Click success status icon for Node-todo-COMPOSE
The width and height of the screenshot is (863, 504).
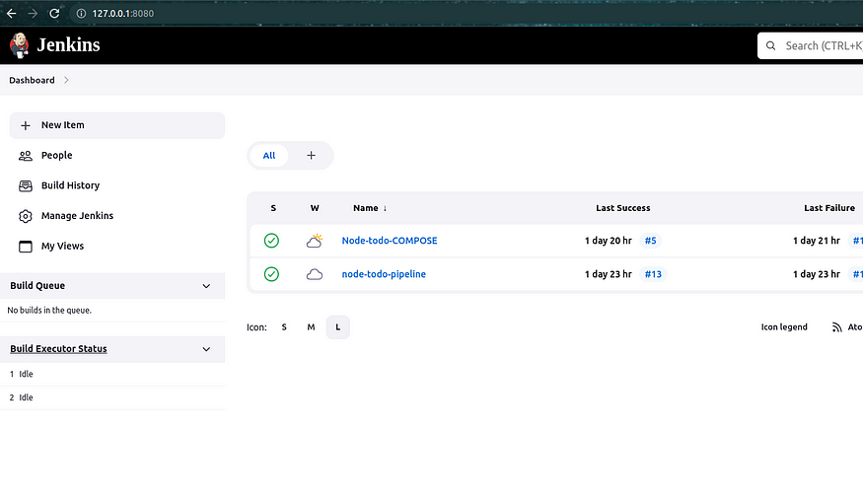[x=271, y=241]
